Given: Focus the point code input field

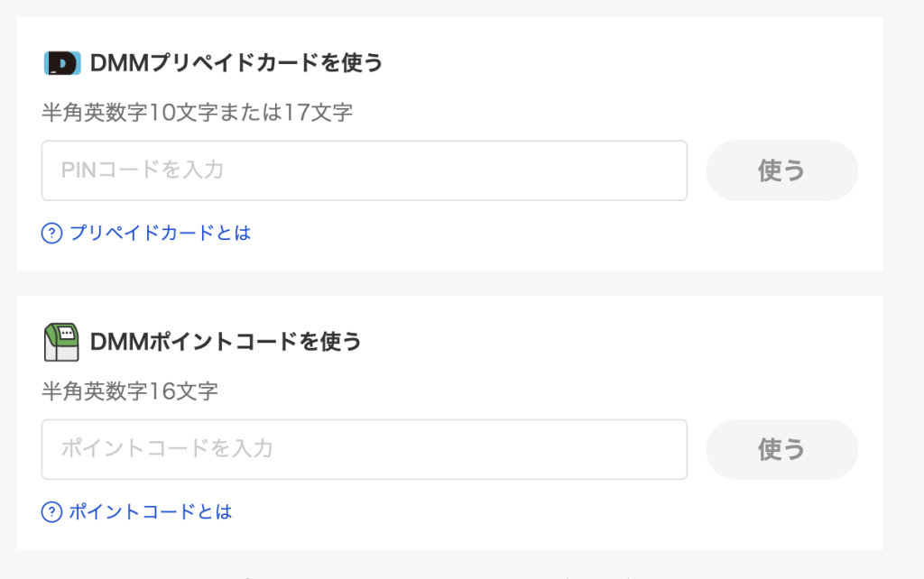Looking at the screenshot, I should 364,449.
